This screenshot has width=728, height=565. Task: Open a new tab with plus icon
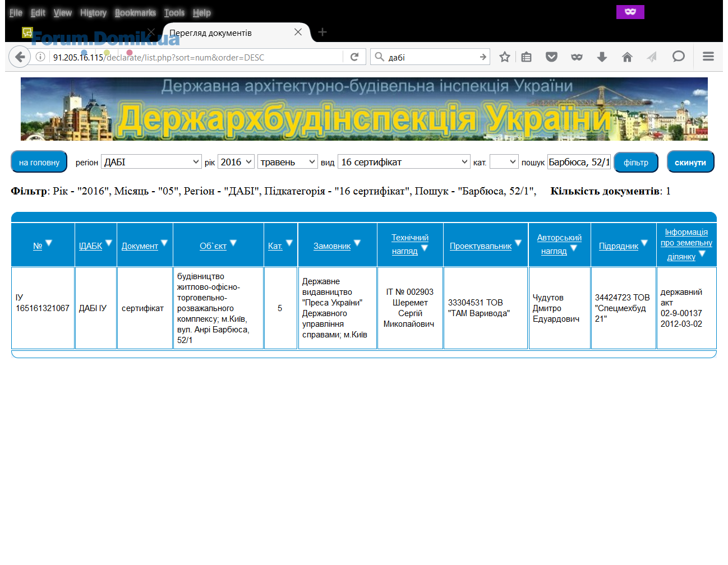point(322,32)
